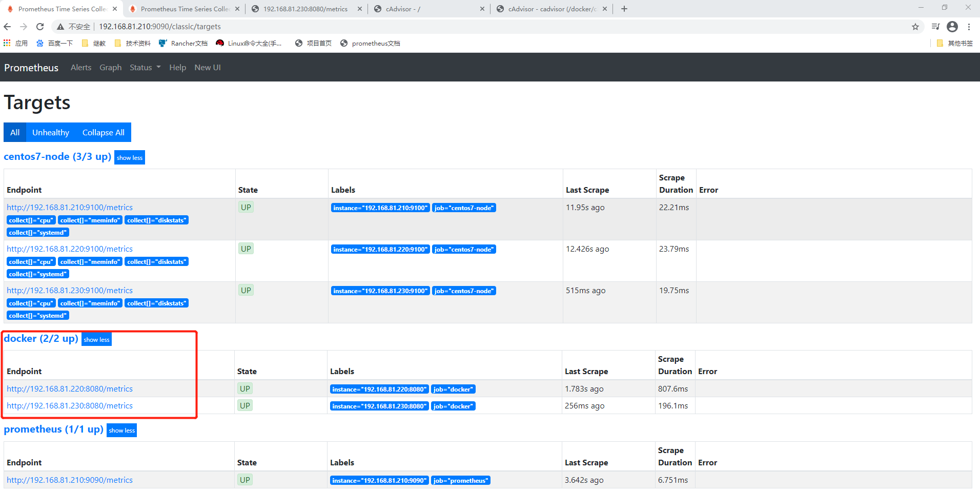Collapse centos7-node details with show less
Screen dimensions: 980x492
coord(129,157)
